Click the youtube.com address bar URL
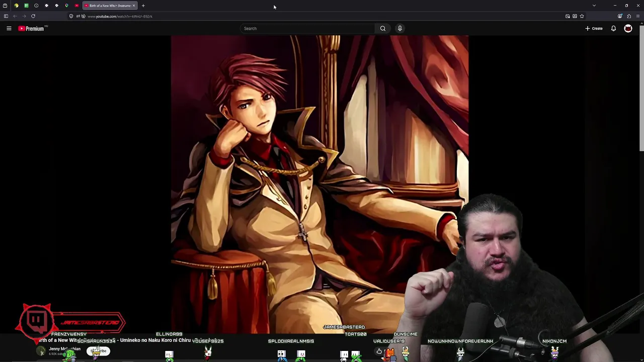Image resolution: width=644 pixels, height=362 pixels. (120, 16)
